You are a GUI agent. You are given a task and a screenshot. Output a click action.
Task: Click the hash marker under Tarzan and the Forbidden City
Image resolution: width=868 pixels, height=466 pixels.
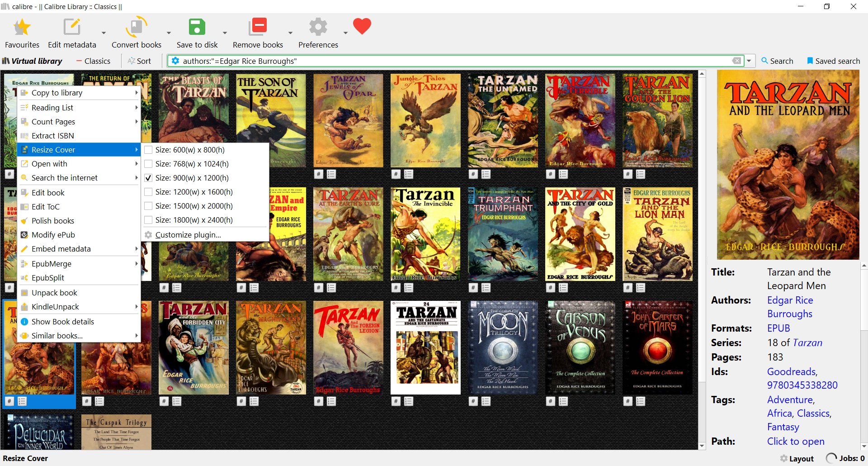(164, 401)
